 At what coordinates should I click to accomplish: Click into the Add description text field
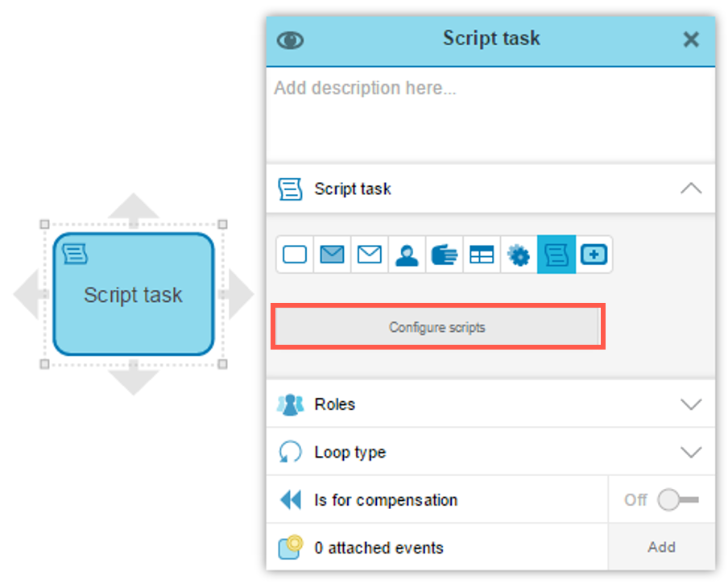pyautogui.click(x=490, y=113)
